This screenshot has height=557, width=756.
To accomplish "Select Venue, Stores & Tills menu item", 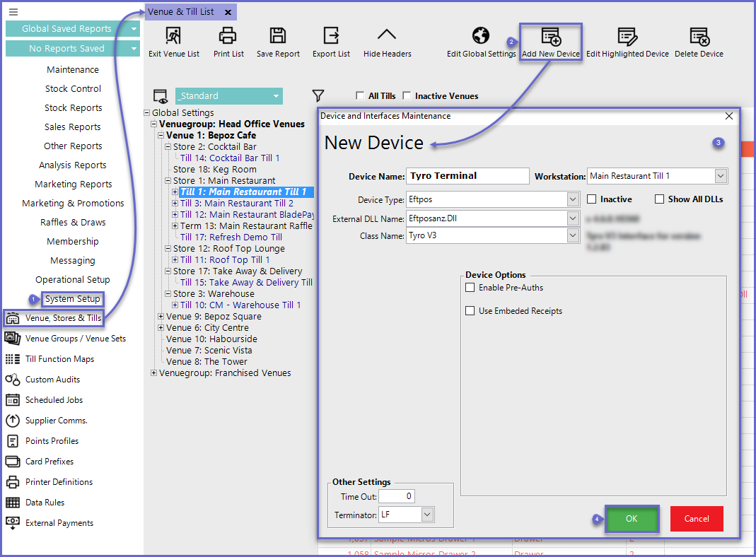I will point(62,318).
